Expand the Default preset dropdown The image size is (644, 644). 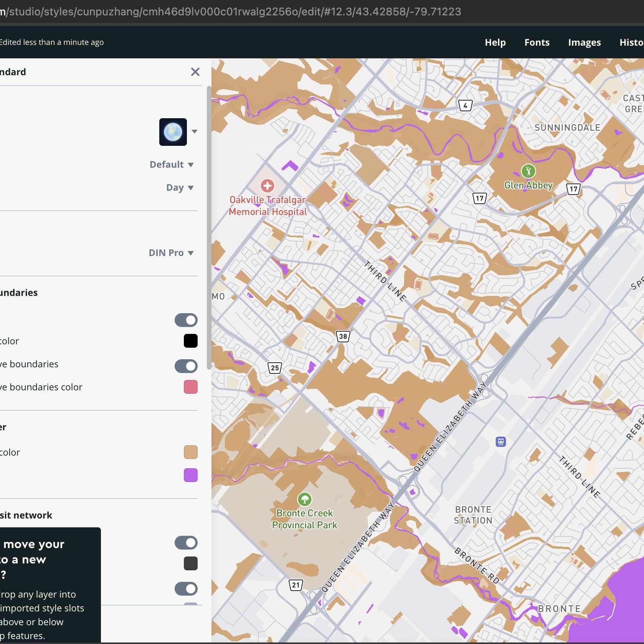[x=172, y=164]
